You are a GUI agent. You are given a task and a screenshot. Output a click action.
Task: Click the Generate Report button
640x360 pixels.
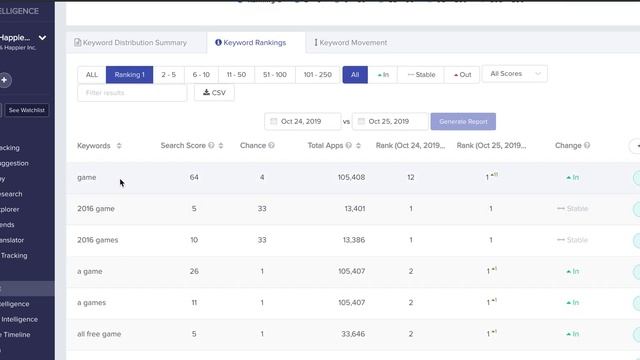463,122
